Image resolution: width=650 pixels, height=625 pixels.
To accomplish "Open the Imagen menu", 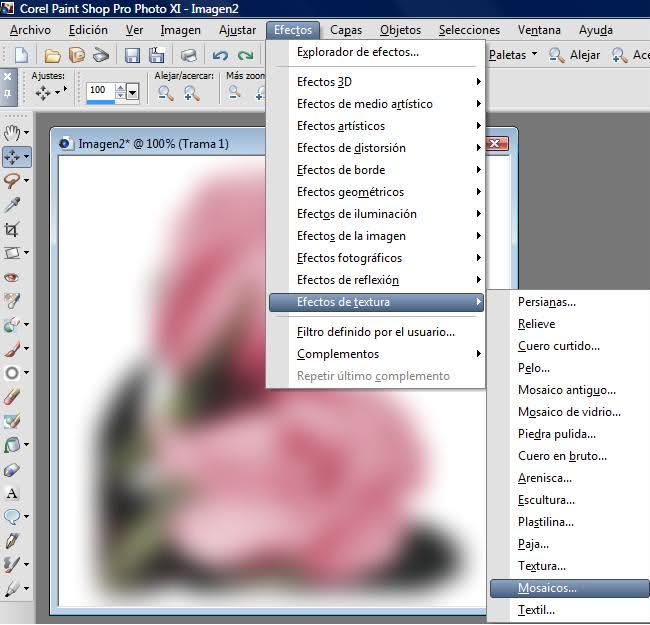I will coord(180,30).
